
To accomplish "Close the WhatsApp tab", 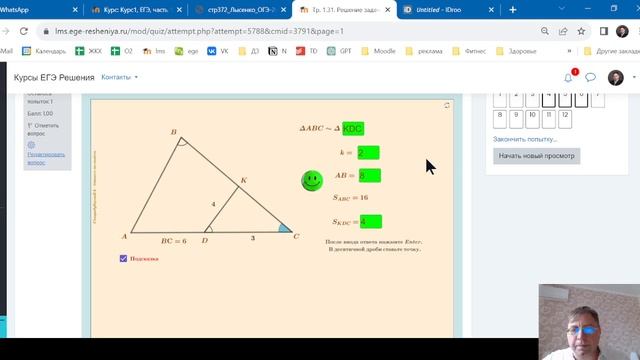I will [x=75, y=10].
